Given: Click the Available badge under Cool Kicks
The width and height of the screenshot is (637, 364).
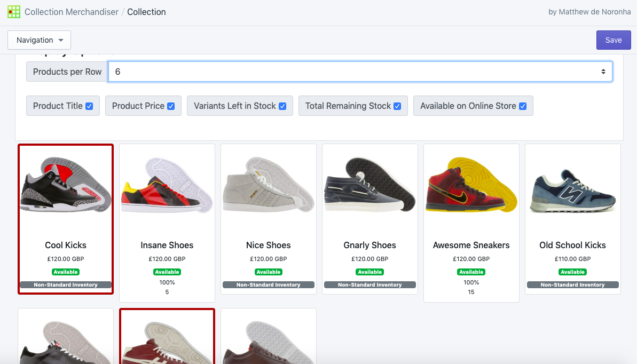Looking at the screenshot, I should point(66,272).
